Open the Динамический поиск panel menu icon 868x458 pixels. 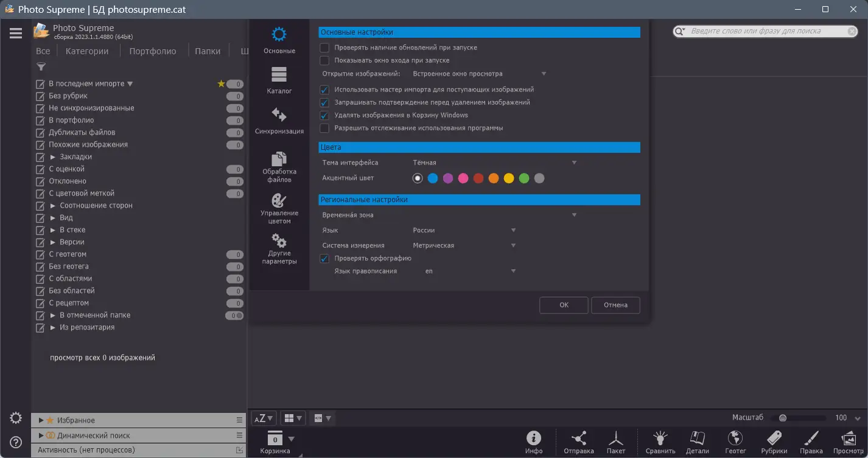click(x=239, y=435)
